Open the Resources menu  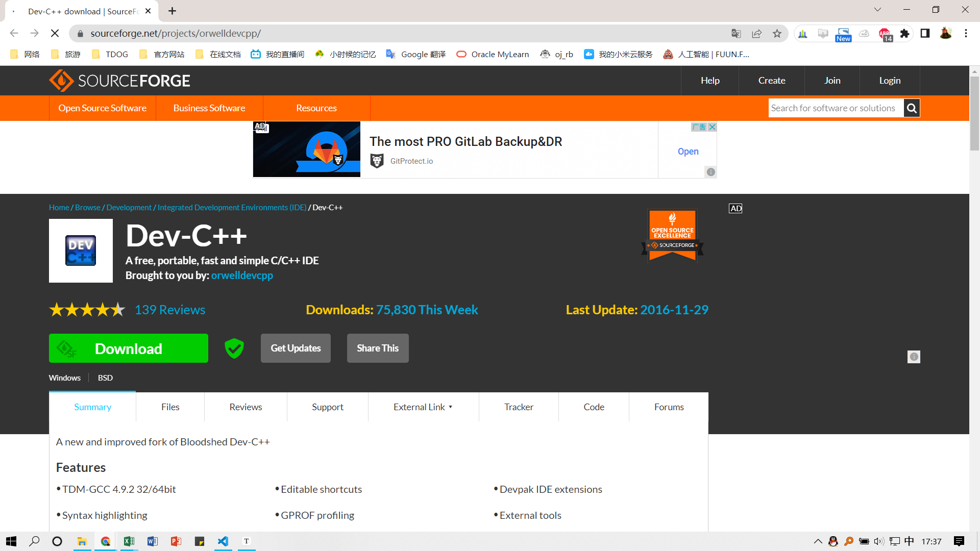coord(316,108)
